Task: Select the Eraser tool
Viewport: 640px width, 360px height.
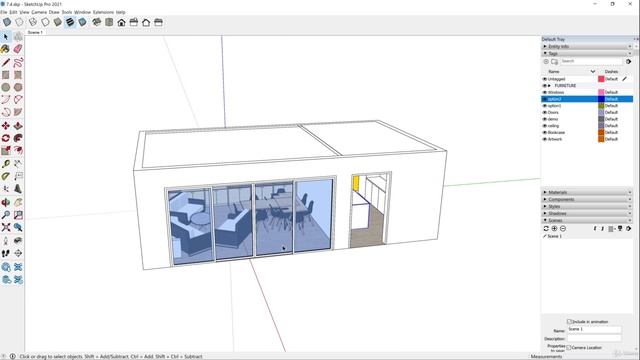Action: click(x=18, y=49)
